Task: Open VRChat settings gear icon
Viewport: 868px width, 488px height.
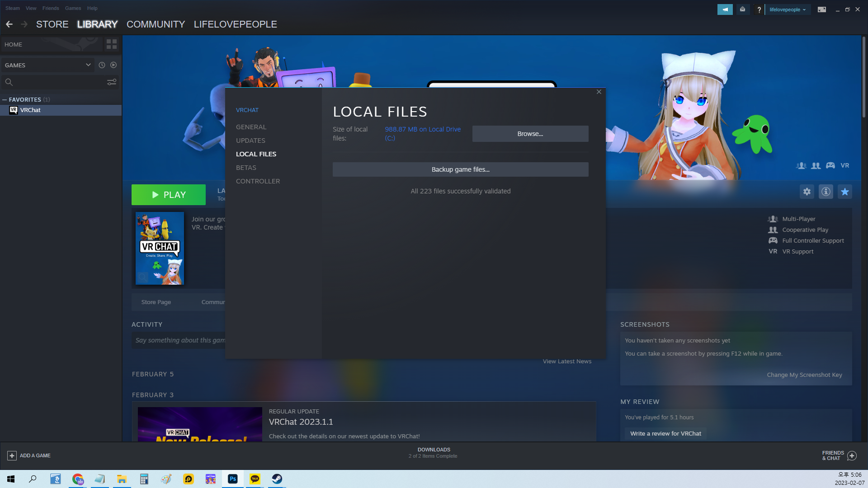Action: coord(807,192)
